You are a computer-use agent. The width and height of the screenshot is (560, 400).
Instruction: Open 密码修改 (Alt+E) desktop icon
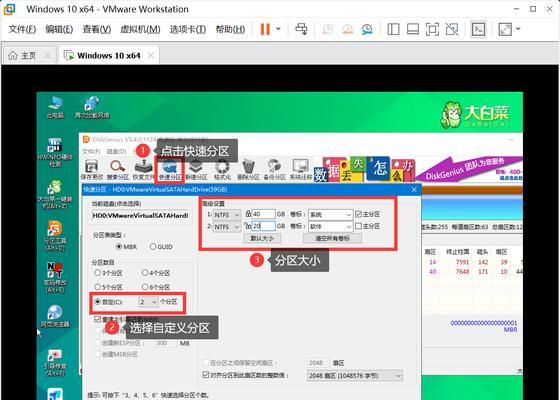click(x=55, y=278)
